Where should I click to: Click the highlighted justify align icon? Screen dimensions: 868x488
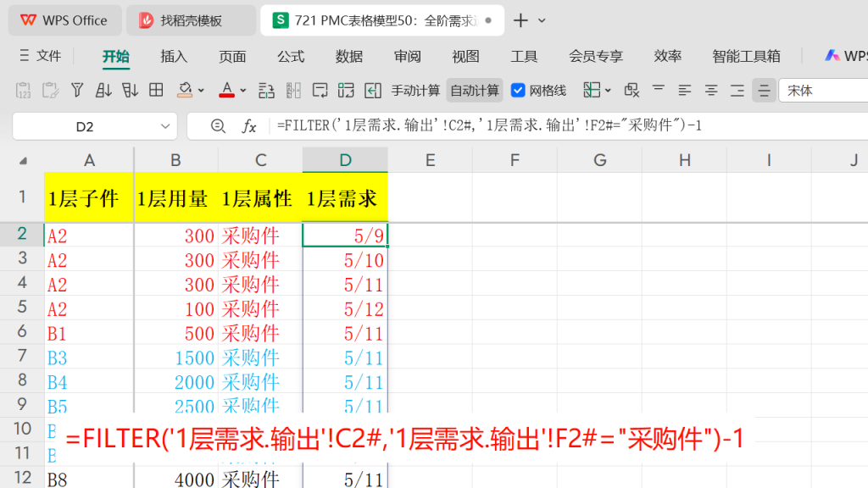tap(764, 90)
